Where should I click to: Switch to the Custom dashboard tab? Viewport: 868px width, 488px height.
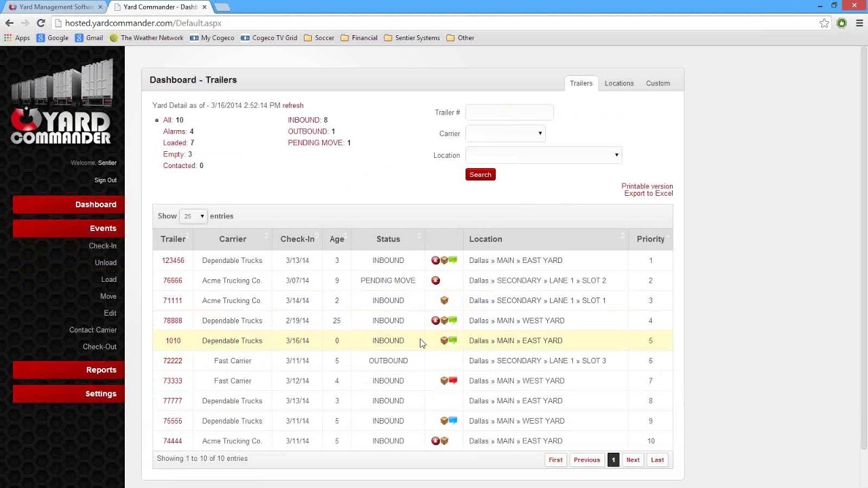658,83
